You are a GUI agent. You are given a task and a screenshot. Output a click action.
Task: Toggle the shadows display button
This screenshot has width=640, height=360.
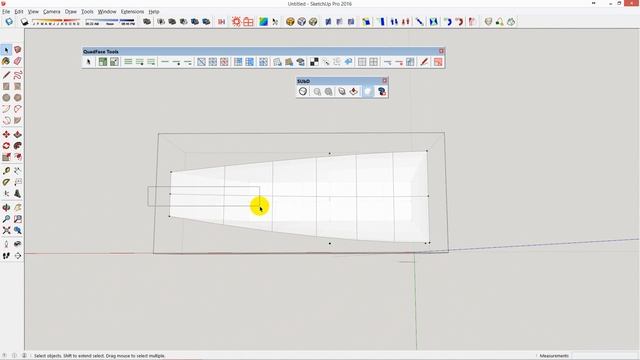24,22
